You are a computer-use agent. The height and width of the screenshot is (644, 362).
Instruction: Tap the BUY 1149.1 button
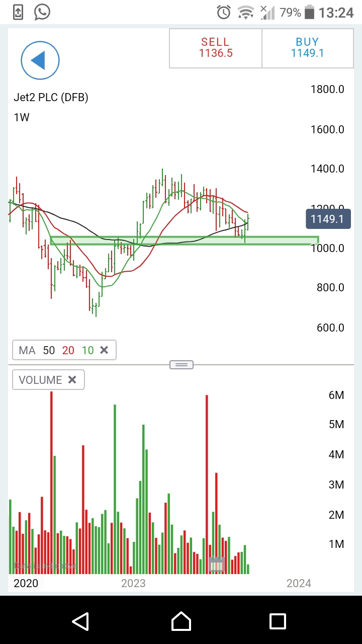tap(308, 48)
